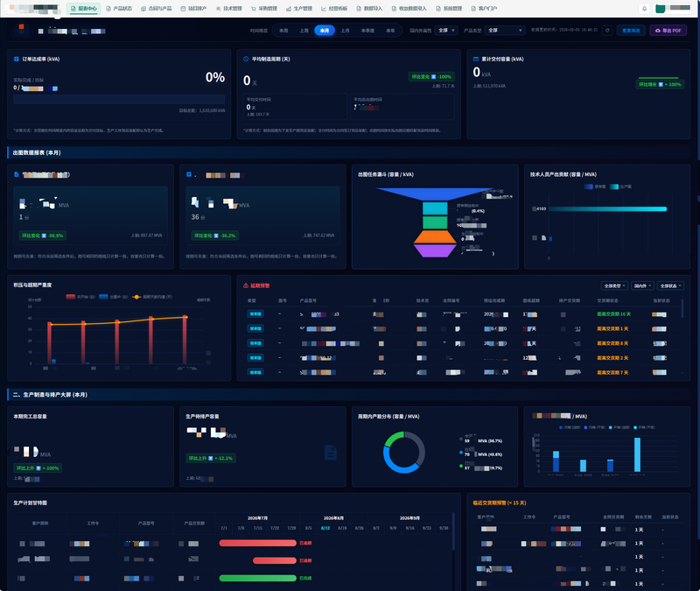Open the notification bell icon
This screenshot has width=700, height=591.
[x=644, y=9]
